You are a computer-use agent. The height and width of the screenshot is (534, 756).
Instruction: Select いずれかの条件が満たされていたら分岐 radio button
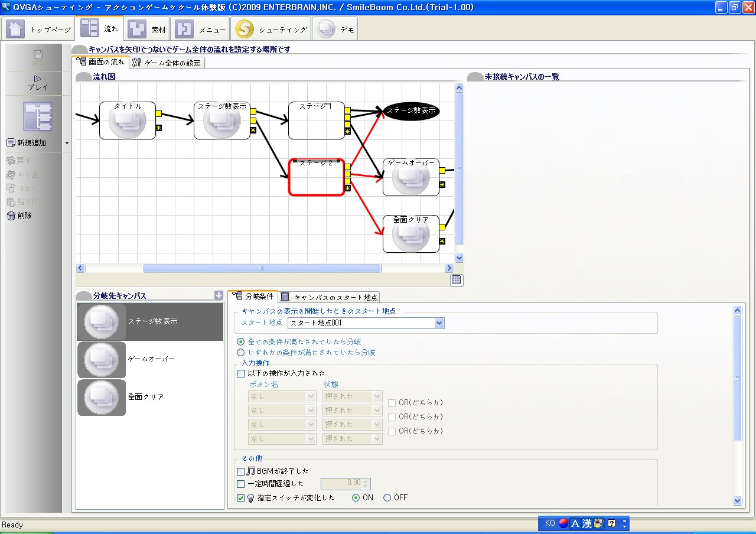(240, 352)
